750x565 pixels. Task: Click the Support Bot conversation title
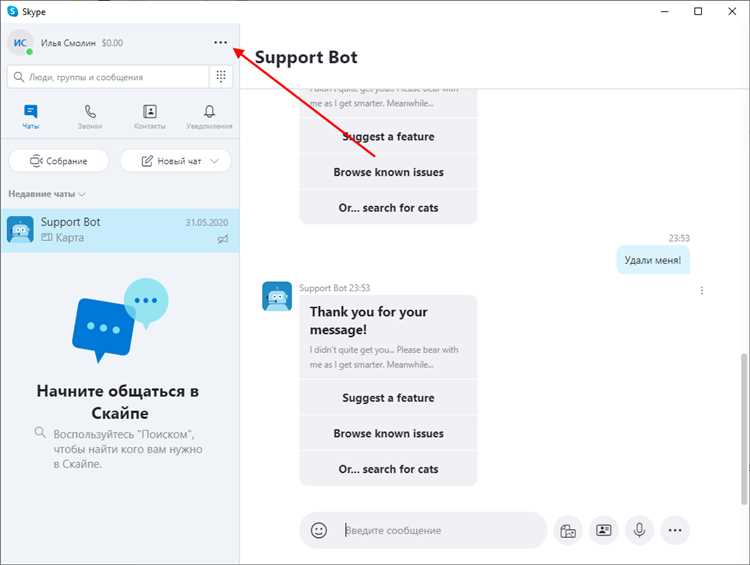(306, 57)
